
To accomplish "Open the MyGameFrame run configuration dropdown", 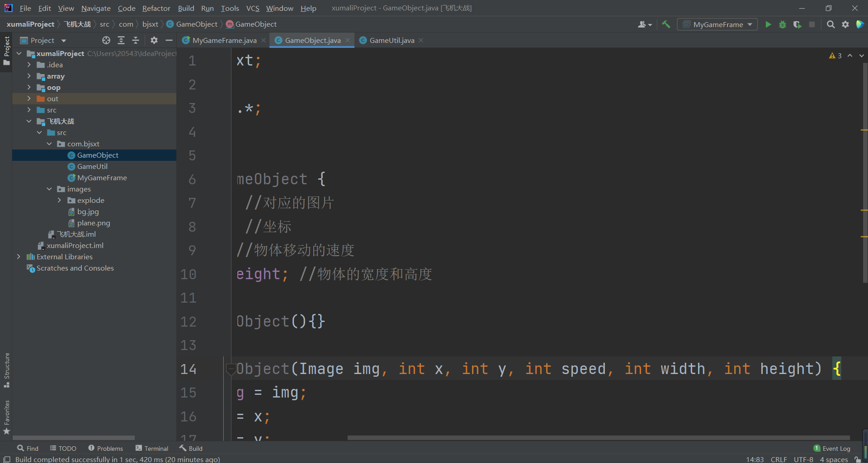I will [717, 24].
